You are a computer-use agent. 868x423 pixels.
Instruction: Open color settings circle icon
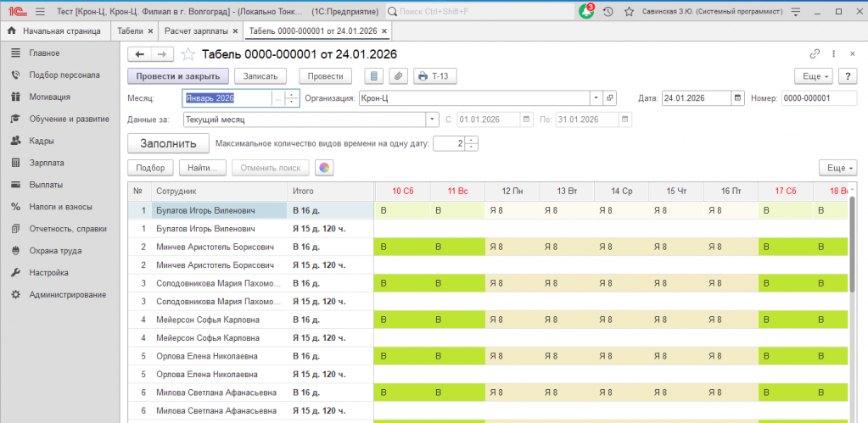[324, 168]
